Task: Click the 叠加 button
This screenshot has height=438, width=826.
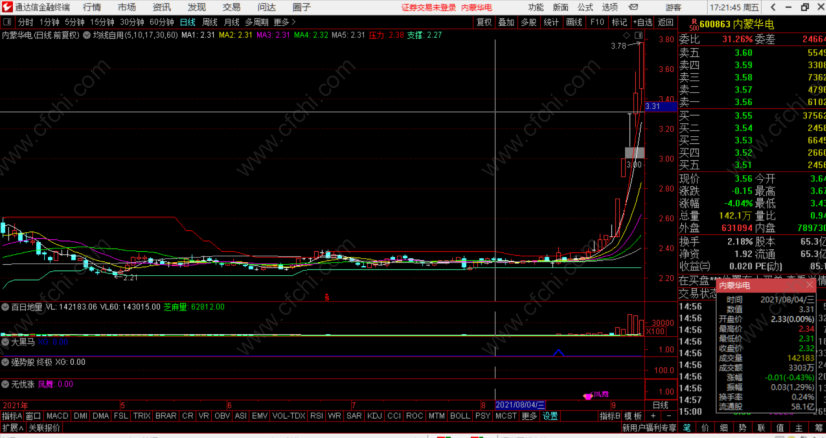Action: 506,22
